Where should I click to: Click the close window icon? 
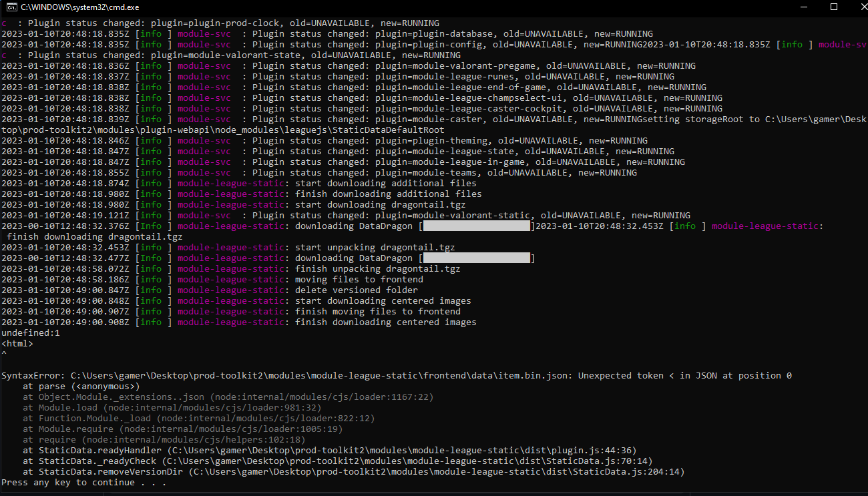pos(863,7)
